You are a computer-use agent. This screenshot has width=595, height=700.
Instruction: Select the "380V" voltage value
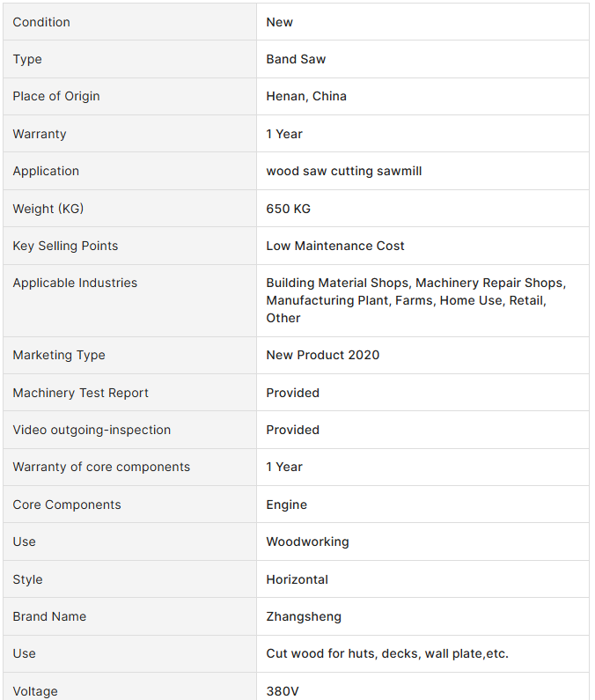point(283,691)
